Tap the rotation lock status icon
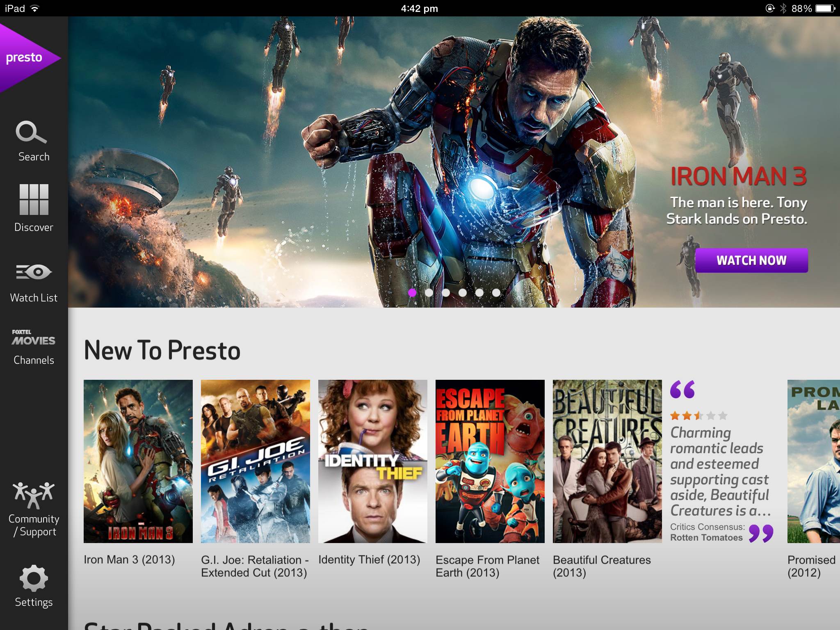840x630 pixels. [x=770, y=8]
